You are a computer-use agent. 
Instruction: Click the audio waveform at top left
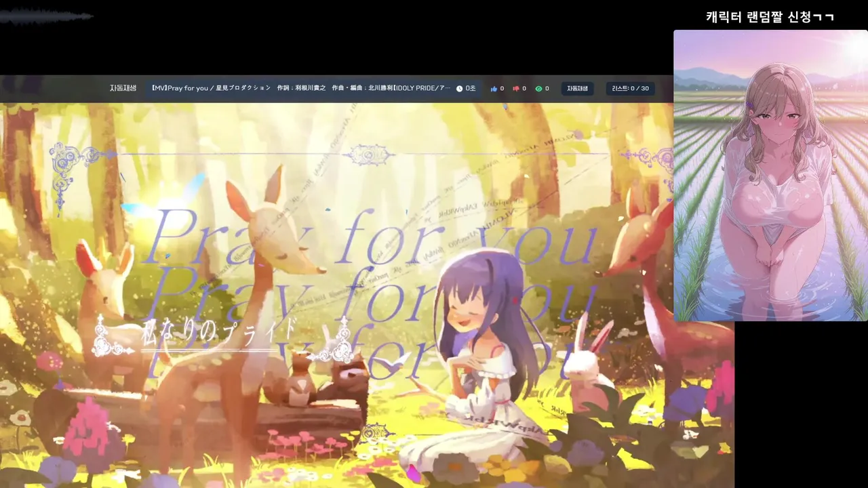coord(46,17)
